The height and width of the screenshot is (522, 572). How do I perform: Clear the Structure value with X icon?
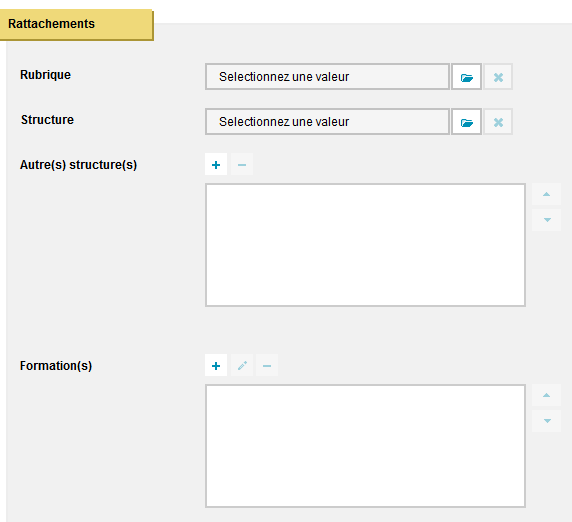tap(498, 122)
